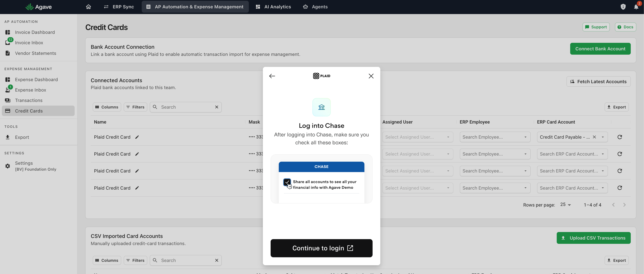Viewport: 644px width, 274px height.
Task: Open the ERP Sync tab
Action: (x=119, y=7)
